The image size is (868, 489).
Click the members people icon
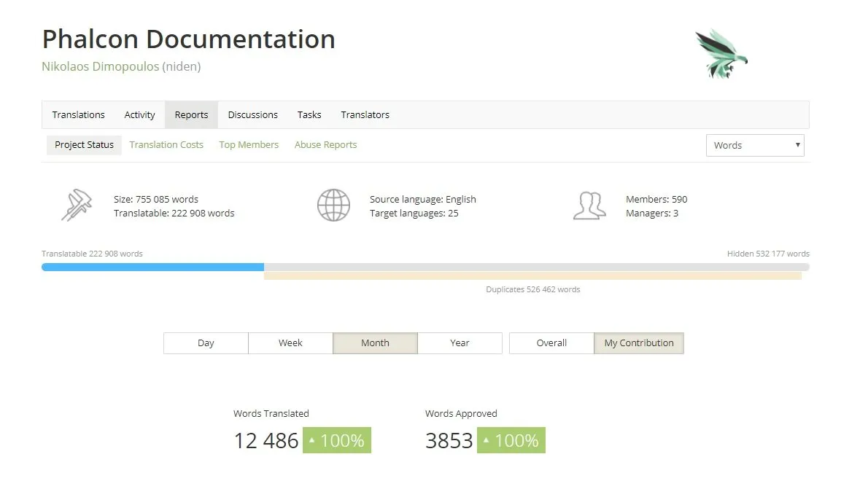[589, 206]
